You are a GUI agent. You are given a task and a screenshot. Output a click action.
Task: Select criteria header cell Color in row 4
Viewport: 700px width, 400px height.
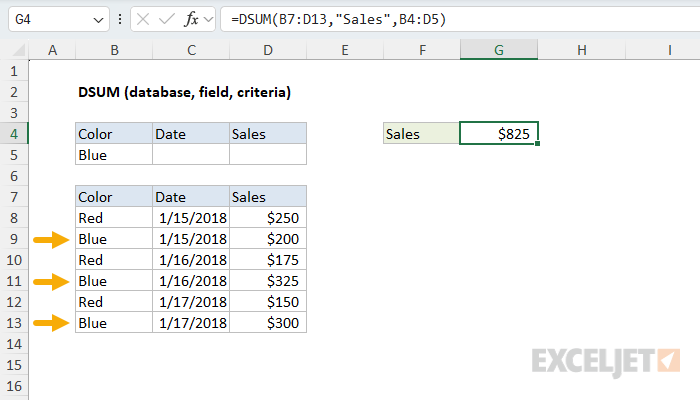(x=114, y=133)
